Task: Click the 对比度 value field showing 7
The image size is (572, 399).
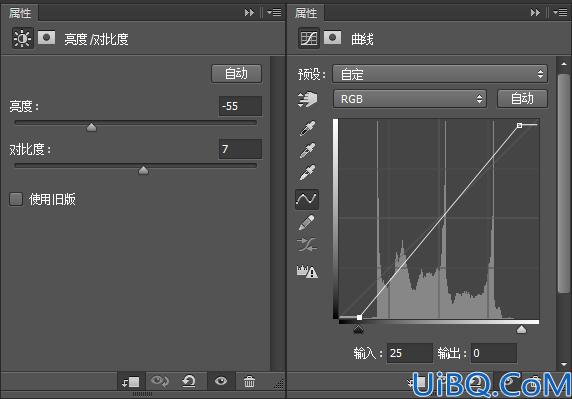Action: pos(240,149)
